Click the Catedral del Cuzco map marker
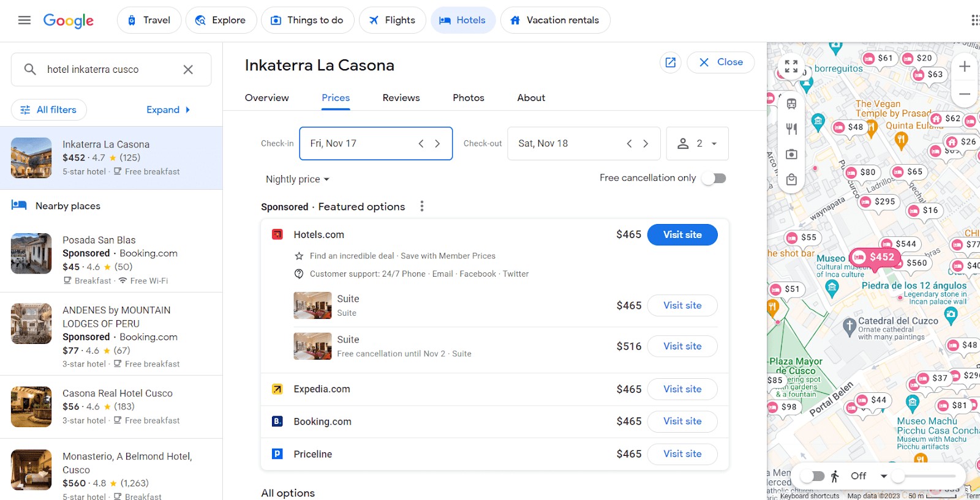This screenshot has width=980, height=500. 848,326
